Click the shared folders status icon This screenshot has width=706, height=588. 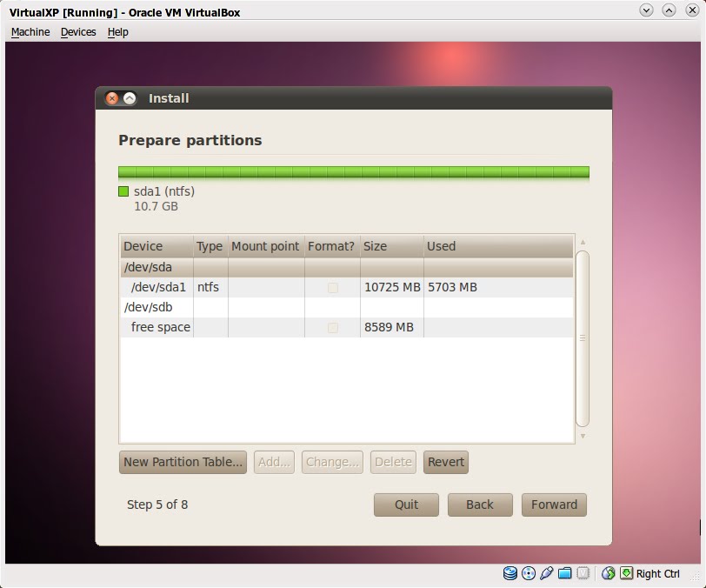[564, 573]
